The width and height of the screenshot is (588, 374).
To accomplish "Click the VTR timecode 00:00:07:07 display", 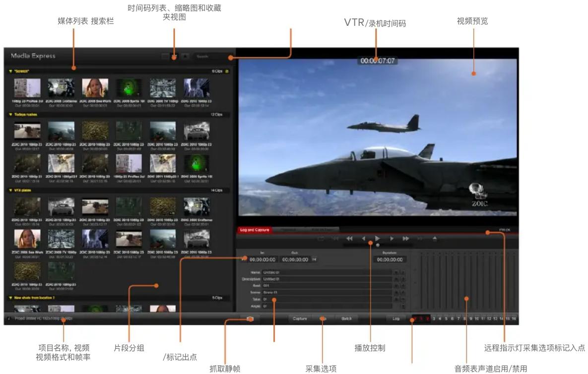I will (x=378, y=61).
